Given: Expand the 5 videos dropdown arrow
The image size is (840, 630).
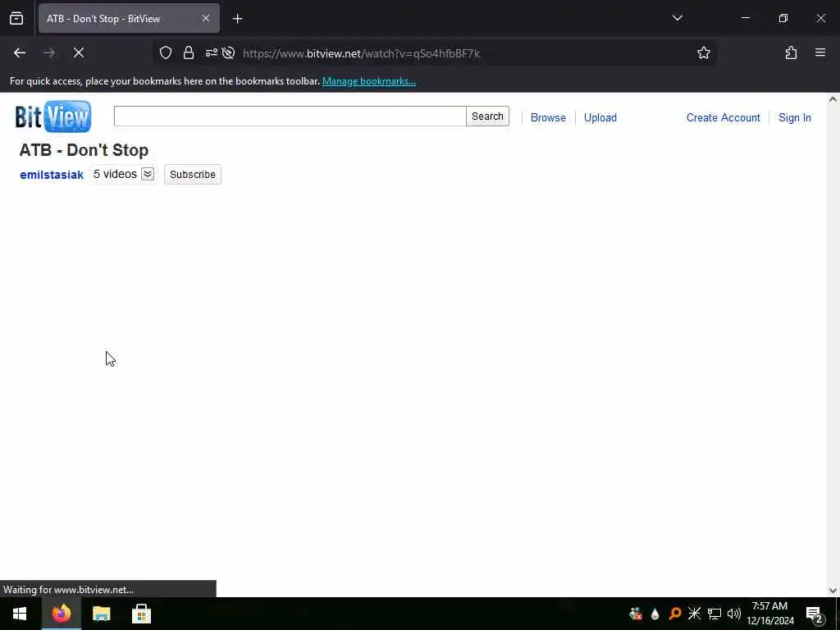Looking at the screenshot, I should [148, 174].
